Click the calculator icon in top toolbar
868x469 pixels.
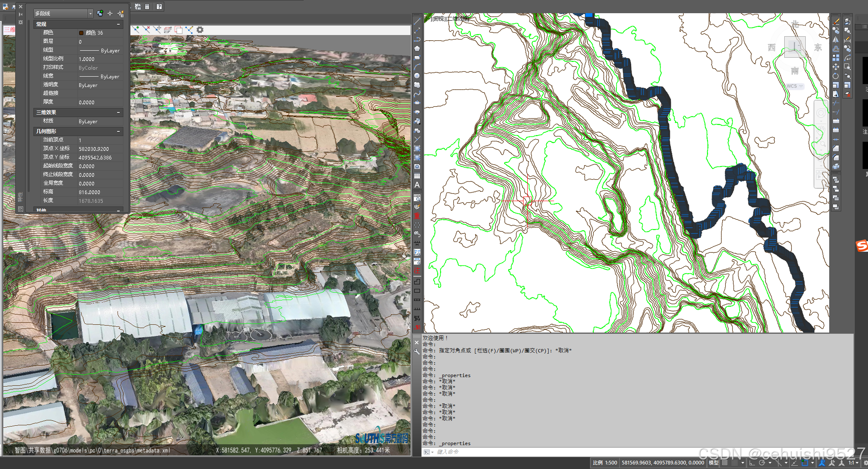point(147,7)
